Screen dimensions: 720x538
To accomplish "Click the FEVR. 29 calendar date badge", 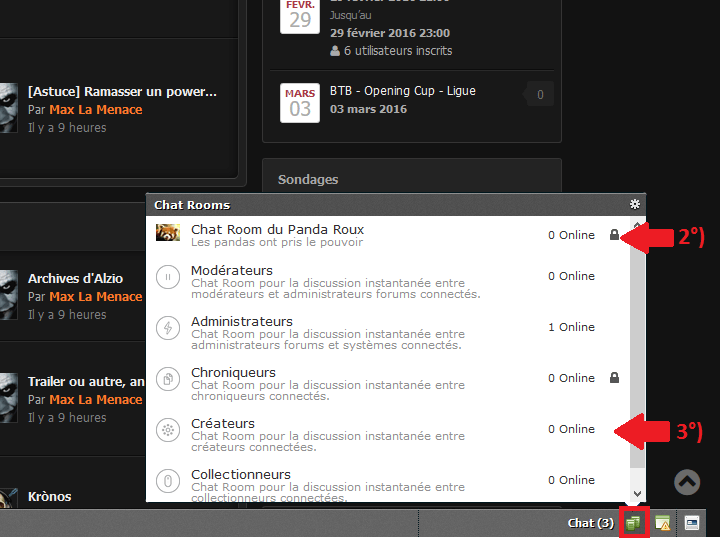I will click(x=300, y=17).
